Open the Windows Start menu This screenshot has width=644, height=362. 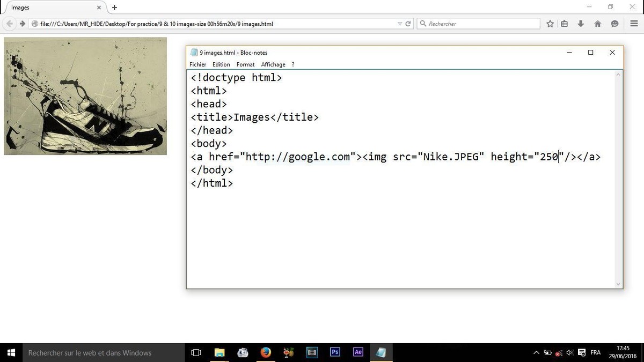tap(11, 352)
